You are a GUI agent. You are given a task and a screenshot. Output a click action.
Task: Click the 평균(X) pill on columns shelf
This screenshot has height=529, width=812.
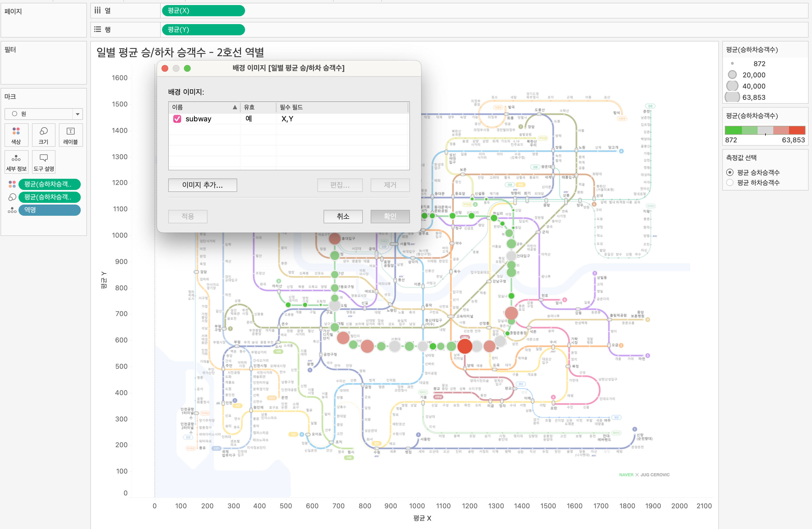[x=203, y=11]
